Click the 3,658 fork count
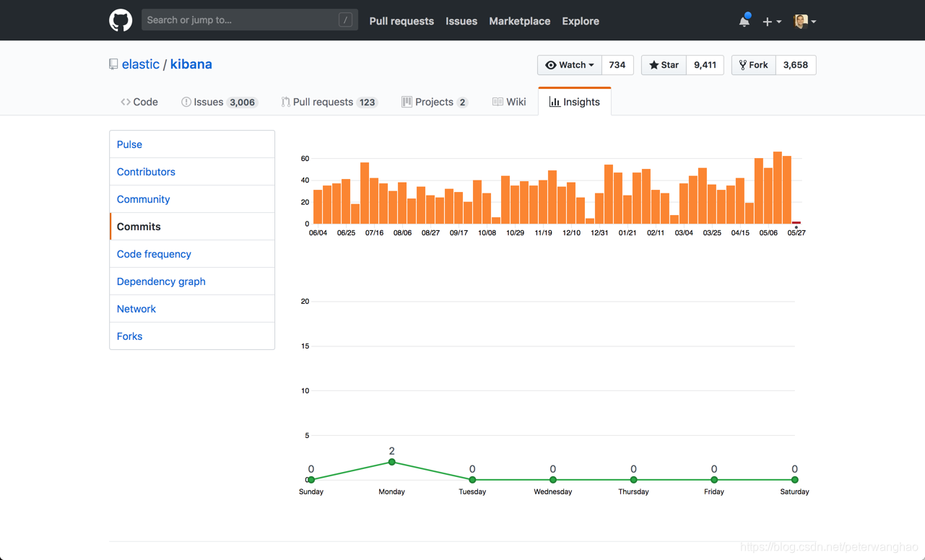925x560 pixels. (795, 64)
